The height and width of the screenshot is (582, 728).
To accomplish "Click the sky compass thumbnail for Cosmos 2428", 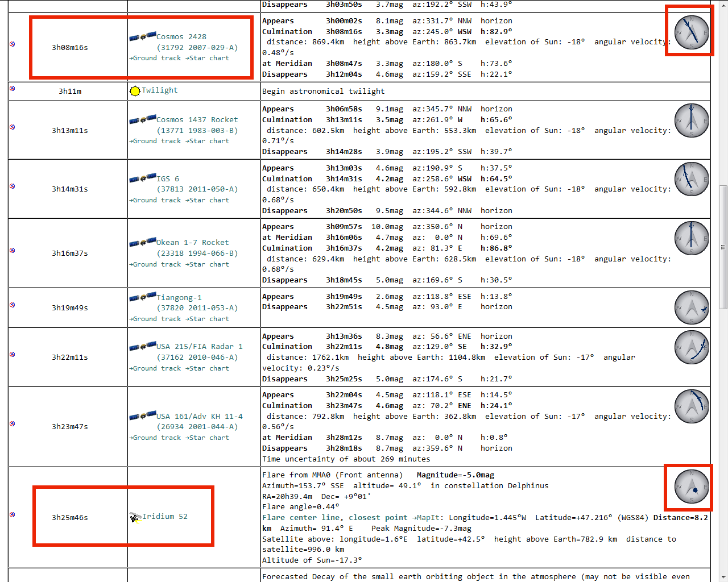I will [x=691, y=32].
